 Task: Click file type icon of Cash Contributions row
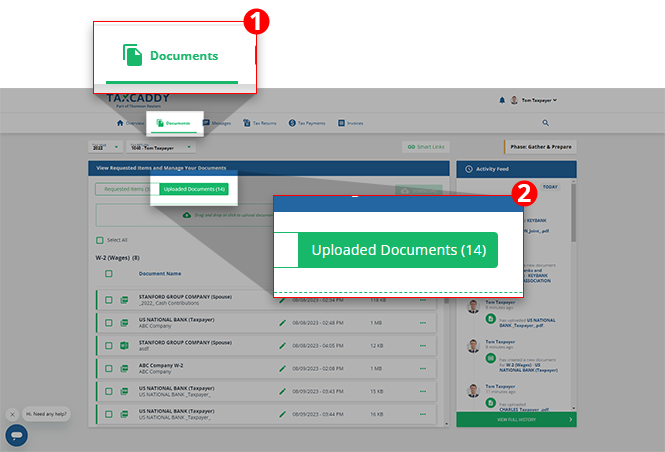click(x=124, y=300)
